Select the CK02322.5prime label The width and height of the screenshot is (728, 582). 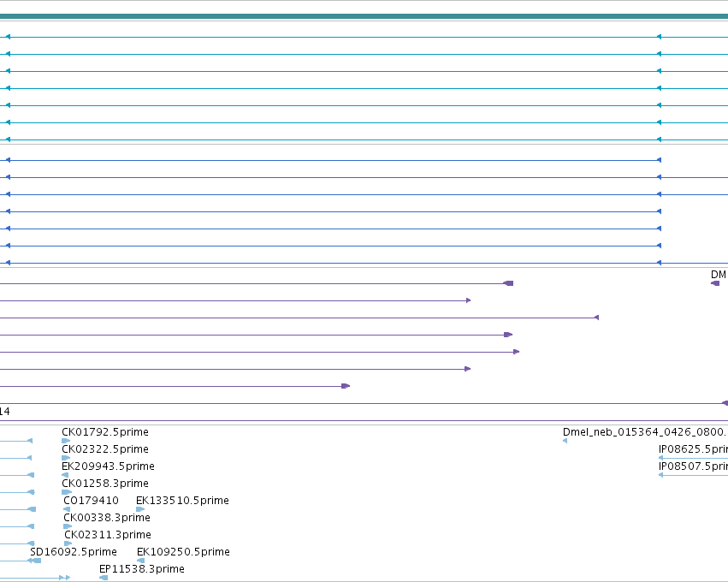[x=105, y=449]
